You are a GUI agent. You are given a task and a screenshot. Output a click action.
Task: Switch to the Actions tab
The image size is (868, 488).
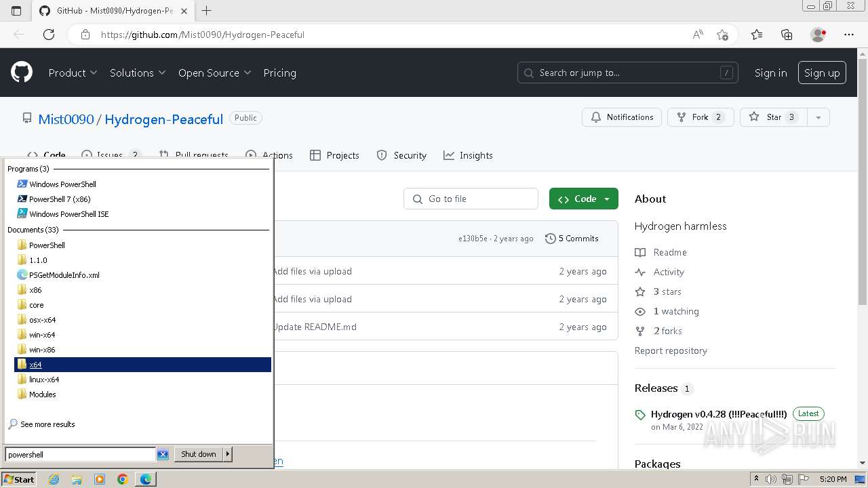coord(269,155)
